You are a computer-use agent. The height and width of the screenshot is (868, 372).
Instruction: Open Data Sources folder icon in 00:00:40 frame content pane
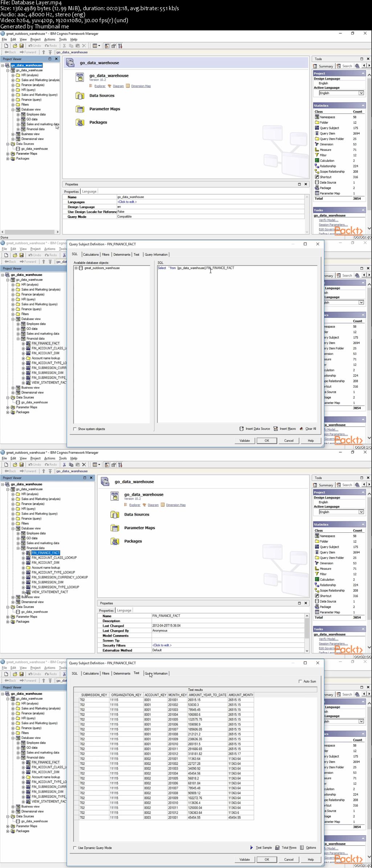pyautogui.click(x=80, y=96)
